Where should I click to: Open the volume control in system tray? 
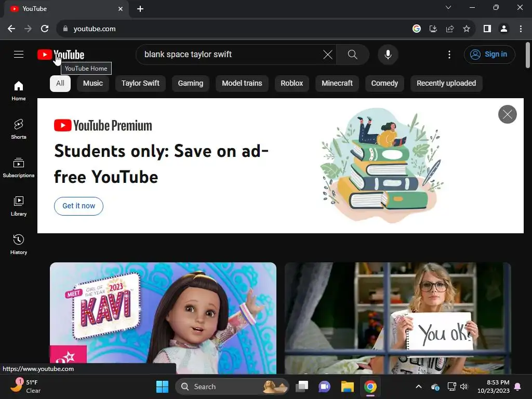click(464, 387)
